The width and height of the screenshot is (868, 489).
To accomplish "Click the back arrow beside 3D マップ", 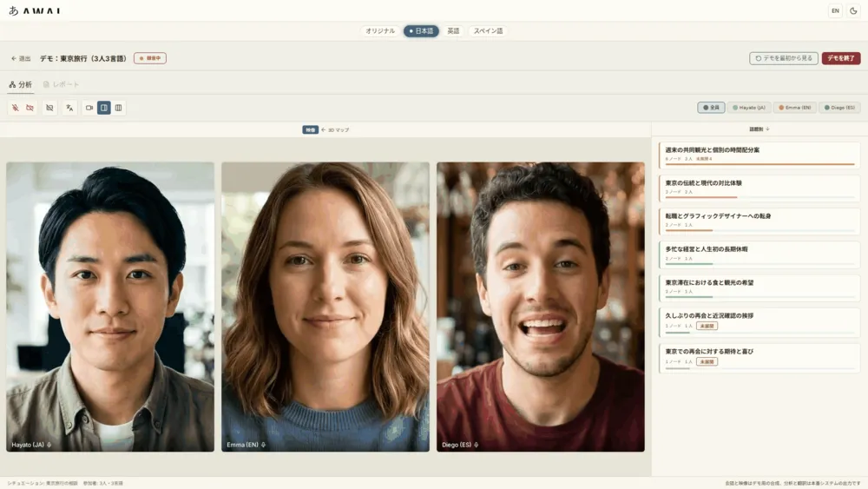I will [323, 129].
